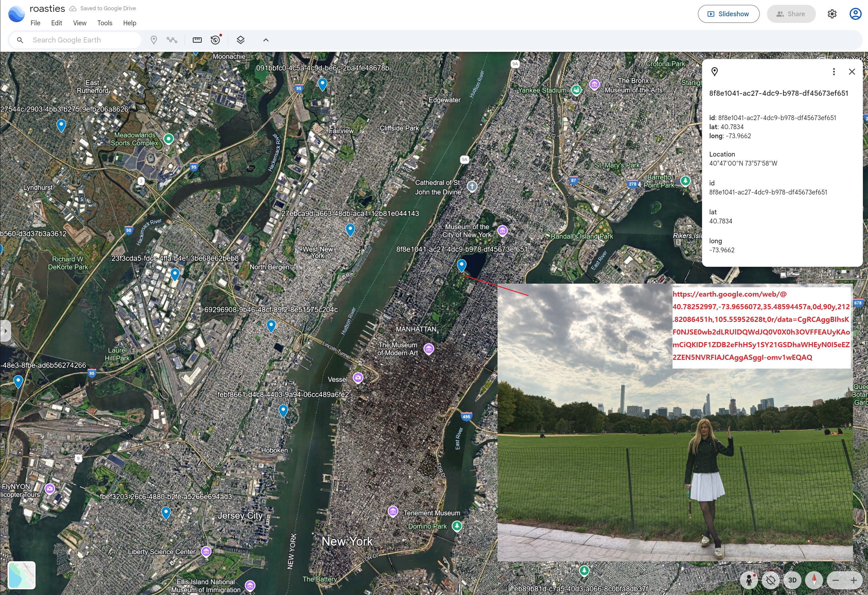
Task: Click the greyed-out Share button
Action: tap(791, 14)
